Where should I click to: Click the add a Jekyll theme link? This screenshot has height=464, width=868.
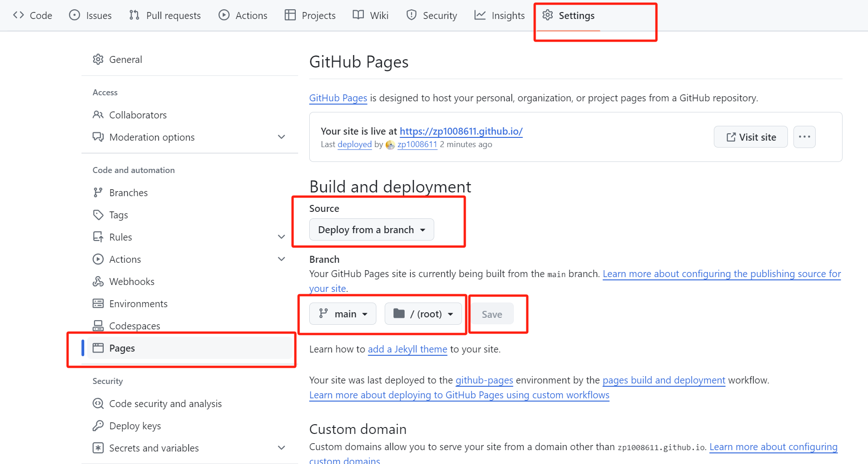point(407,349)
